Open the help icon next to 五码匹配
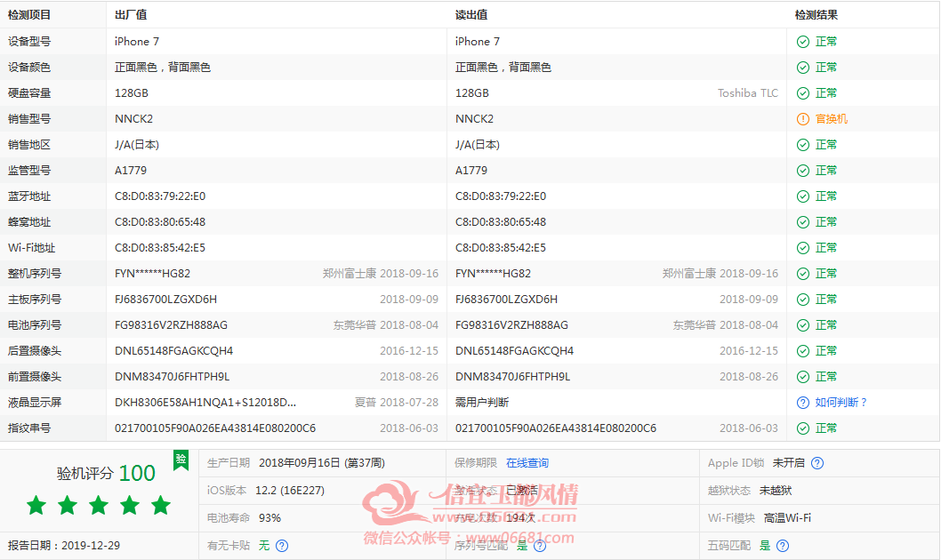 point(783,546)
